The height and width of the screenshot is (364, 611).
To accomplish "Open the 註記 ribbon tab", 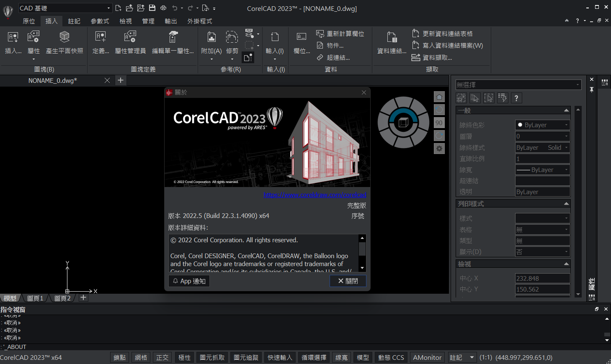I will [x=74, y=21].
